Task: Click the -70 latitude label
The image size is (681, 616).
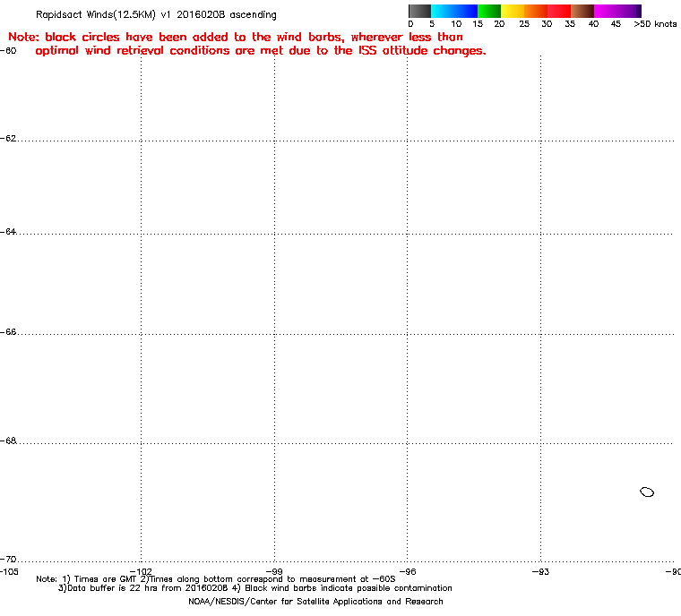Action: 8,559
